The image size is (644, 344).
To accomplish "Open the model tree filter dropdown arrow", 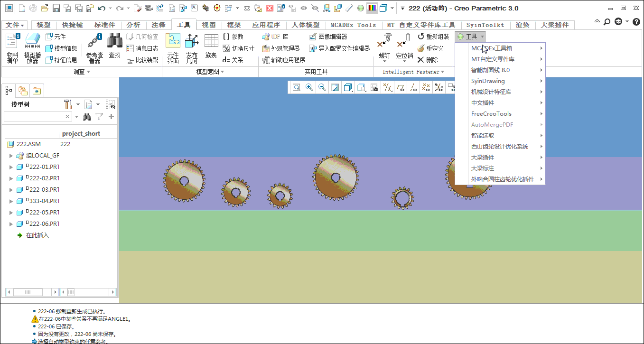I will [x=76, y=117].
